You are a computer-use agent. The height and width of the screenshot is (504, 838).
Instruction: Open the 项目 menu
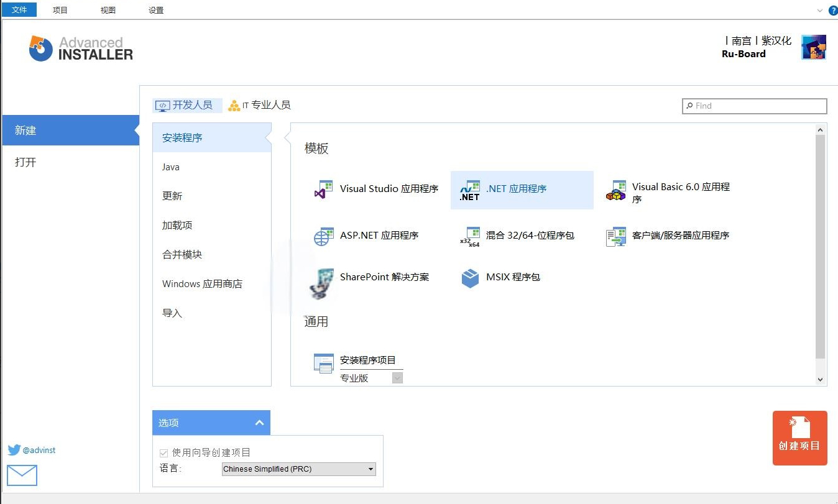(60, 10)
